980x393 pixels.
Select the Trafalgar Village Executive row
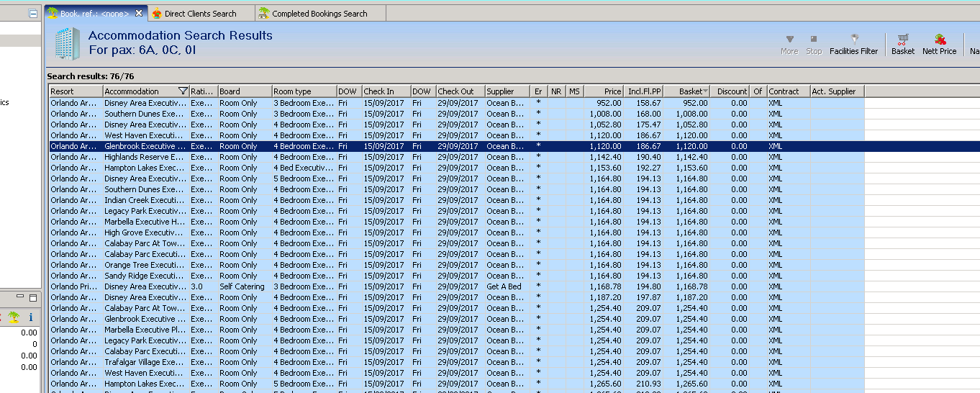[144, 362]
